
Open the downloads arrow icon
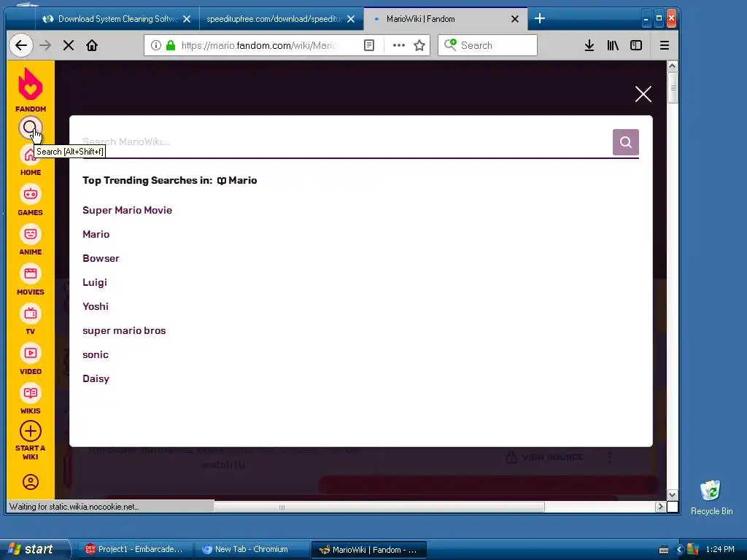pos(589,45)
